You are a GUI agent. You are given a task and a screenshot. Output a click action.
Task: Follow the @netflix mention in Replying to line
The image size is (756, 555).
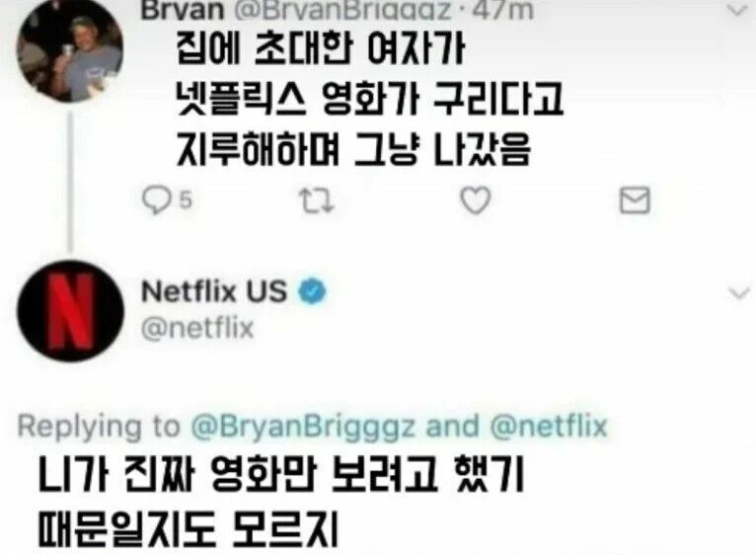(x=549, y=427)
